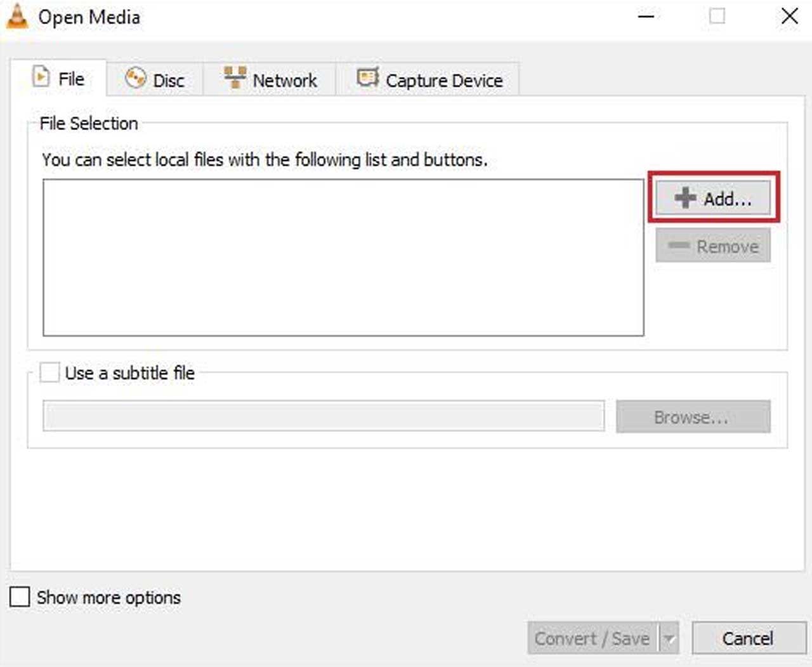
Task: Click the disc icon on Disc tab
Action: pos(135,79)
